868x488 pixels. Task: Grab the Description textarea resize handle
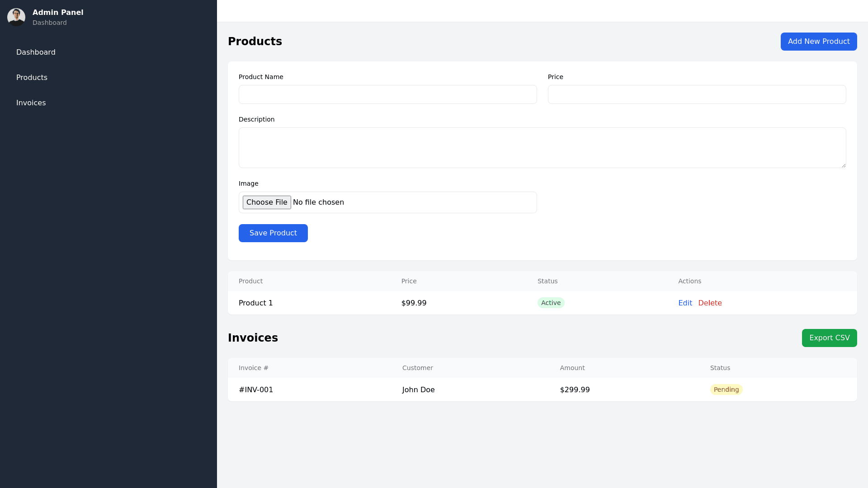pos(843,165)
